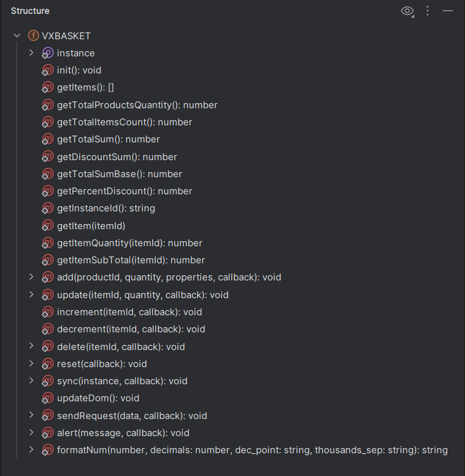Click the updateDom() method icon
Viewport: 465px width, 476px height.
point(48,398)
